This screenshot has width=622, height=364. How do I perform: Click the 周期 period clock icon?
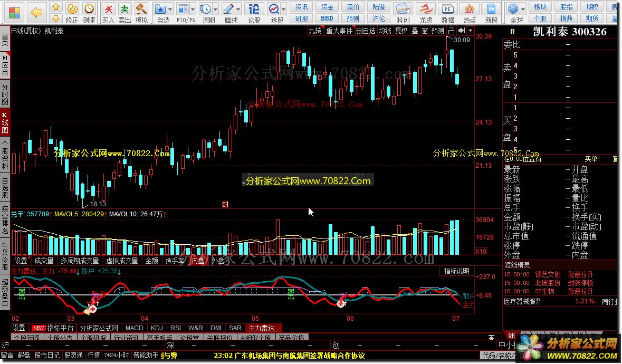point(205,9)
